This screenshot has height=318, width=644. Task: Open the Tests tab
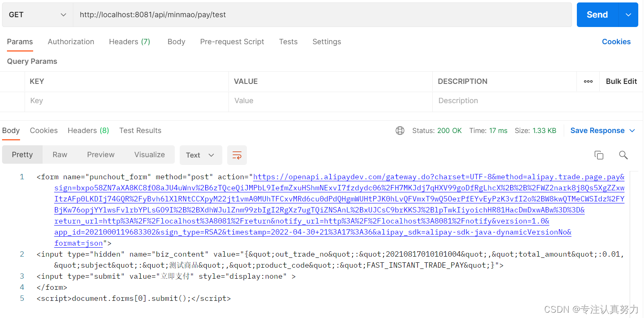[x=288, y=42]
